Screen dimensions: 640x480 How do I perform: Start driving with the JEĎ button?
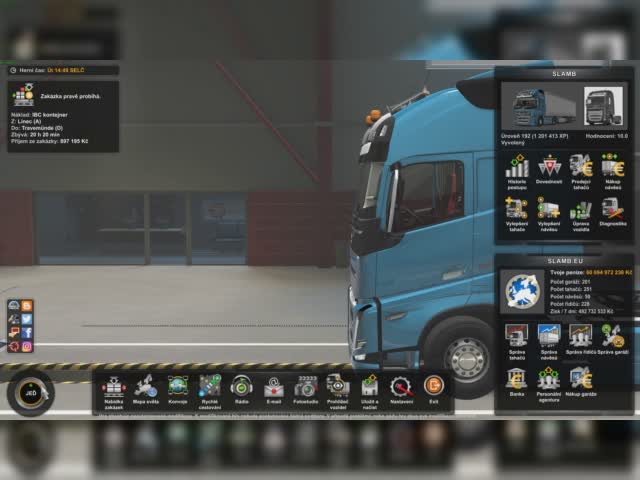[31, 393]
